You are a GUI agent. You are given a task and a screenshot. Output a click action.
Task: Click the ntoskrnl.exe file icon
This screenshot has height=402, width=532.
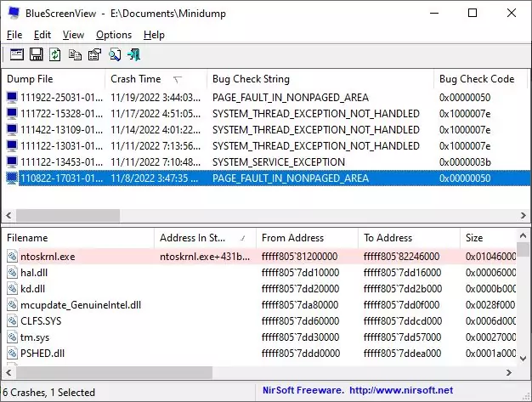click(x=12, y=256)
